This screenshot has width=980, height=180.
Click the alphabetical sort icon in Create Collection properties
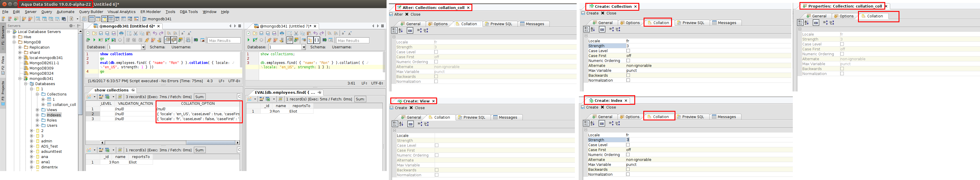[x=593, y=29]
